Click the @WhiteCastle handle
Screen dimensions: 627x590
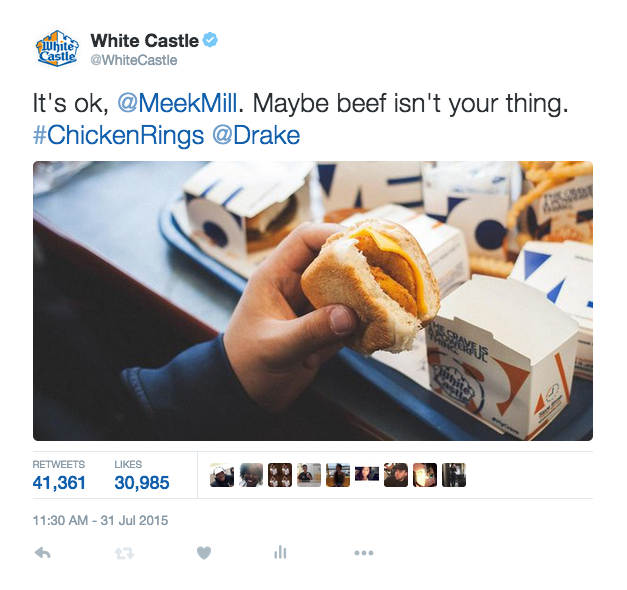[x=134, y=60]
